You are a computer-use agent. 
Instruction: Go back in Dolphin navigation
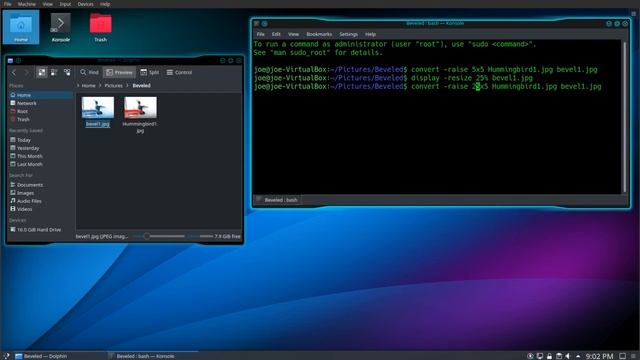14,72
